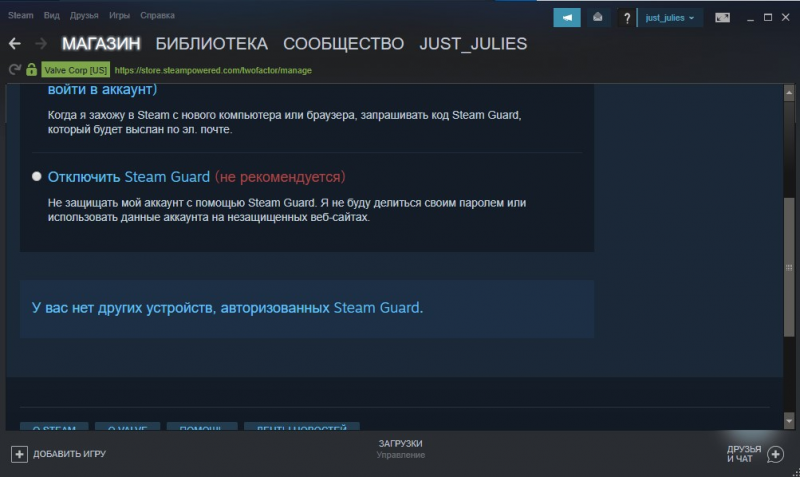This screenshot has width=800, height=477.
Task: Click the Valve Corp [US] certificate badge
Action: coord(76,70)
